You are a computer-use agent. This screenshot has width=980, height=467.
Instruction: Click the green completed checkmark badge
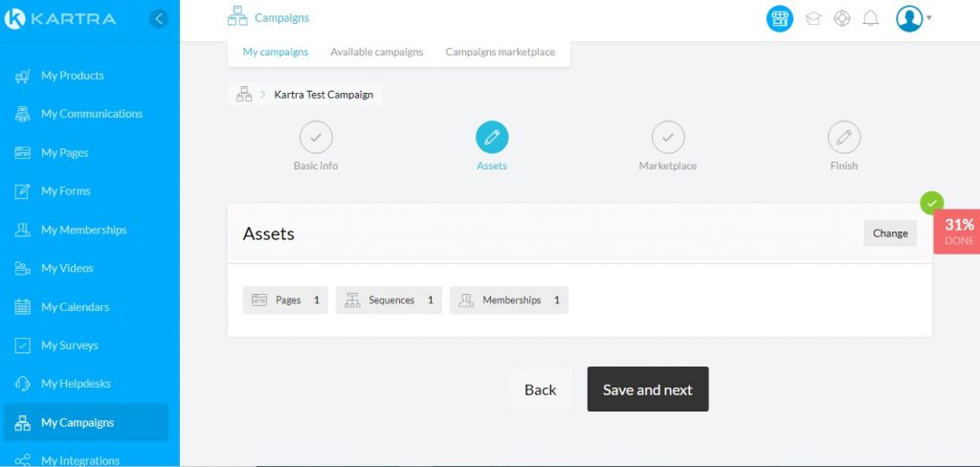(931, 203)
